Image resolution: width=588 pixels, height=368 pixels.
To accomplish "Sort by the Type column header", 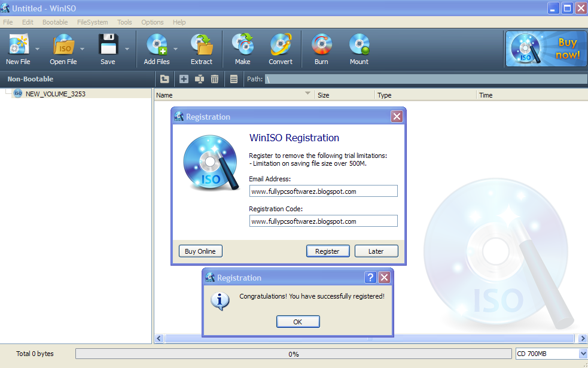I will (425, 95).
